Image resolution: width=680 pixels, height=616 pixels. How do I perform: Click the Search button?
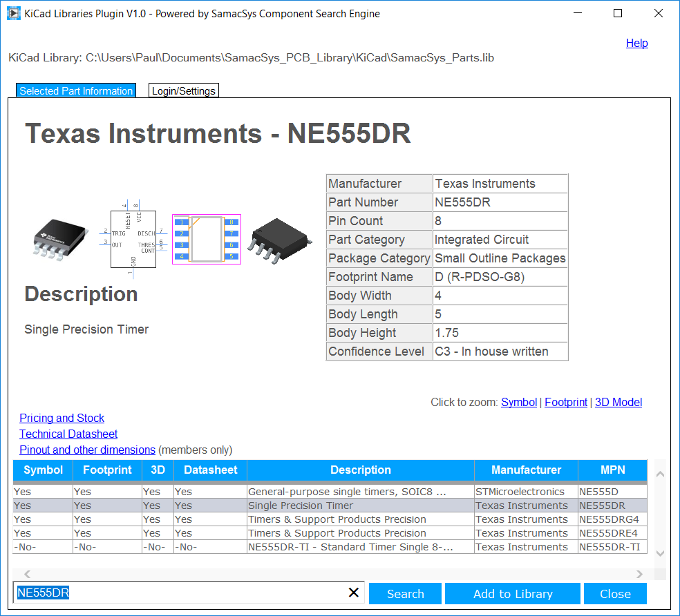(x=405, y=593)
